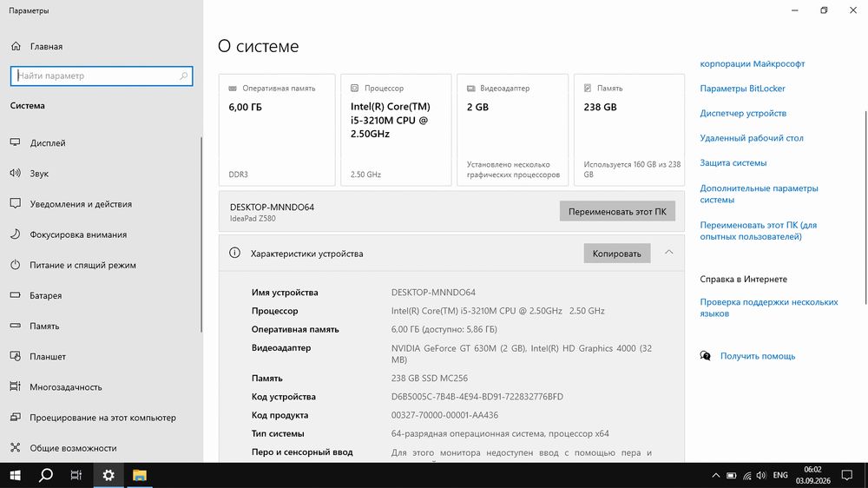Select the Видеоадаптер 2 GB card

513,129
